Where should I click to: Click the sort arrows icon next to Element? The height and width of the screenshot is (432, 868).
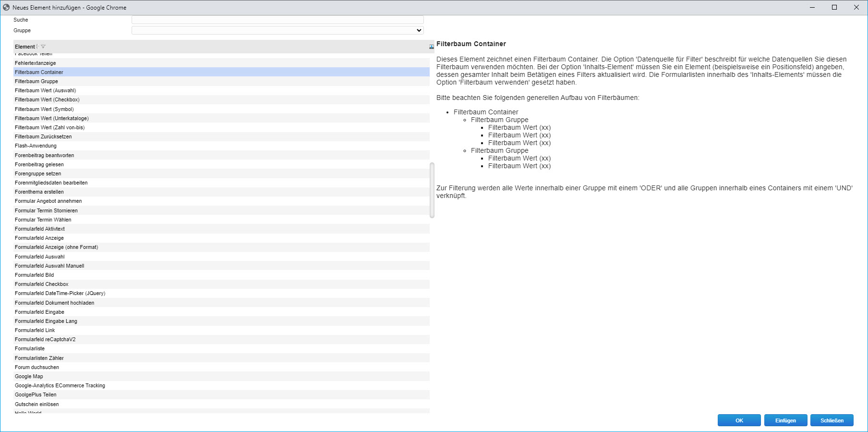(x=37, y=47)
